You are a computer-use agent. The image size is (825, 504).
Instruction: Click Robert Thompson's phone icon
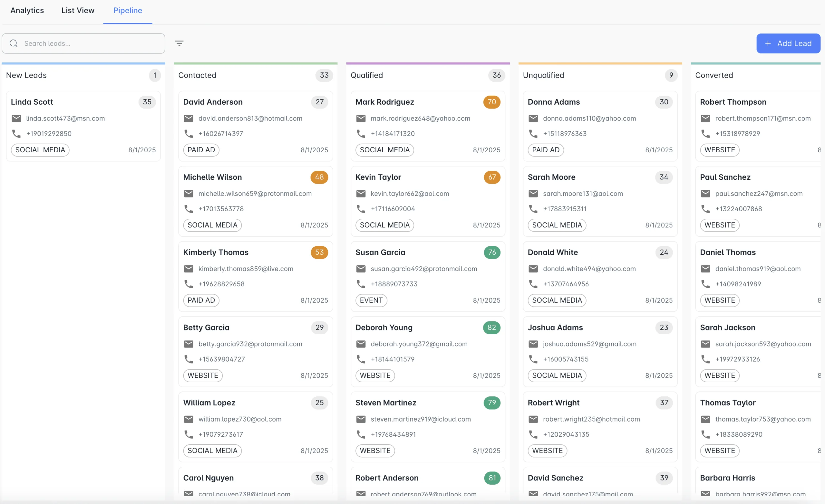tap(705, 134)
